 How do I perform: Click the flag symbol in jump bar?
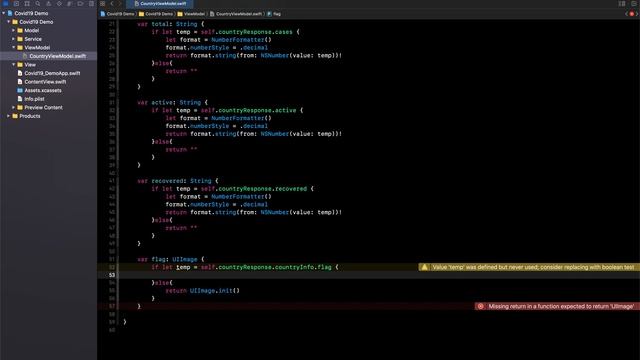point(274,14)
